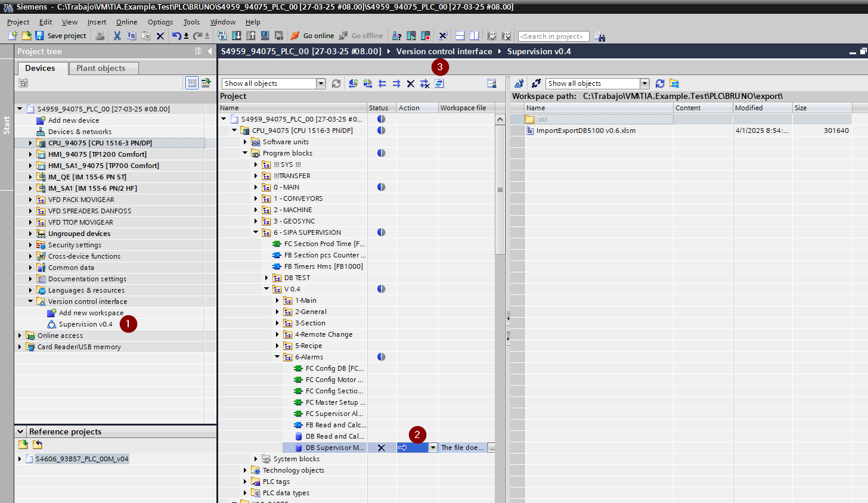This screenshot has height=503, width=868.
Task: Download to device toolbar icon
Action: (x=237, y=36)
